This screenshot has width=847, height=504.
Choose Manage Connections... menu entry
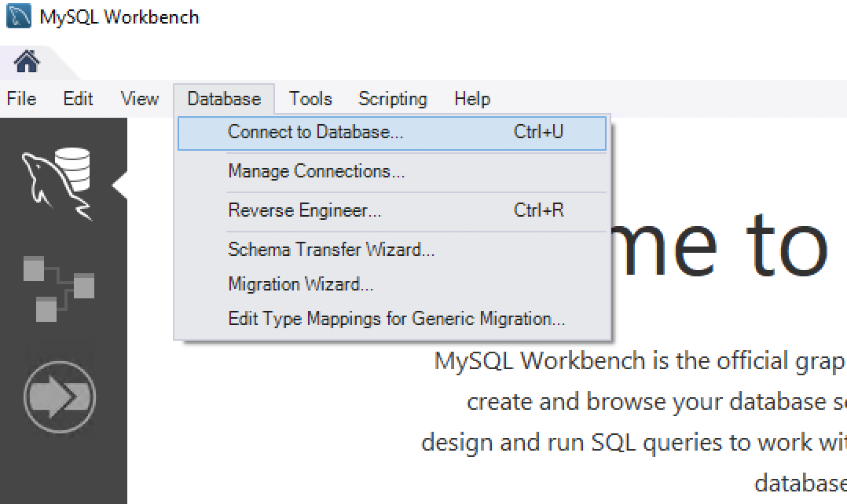[392, 172]
